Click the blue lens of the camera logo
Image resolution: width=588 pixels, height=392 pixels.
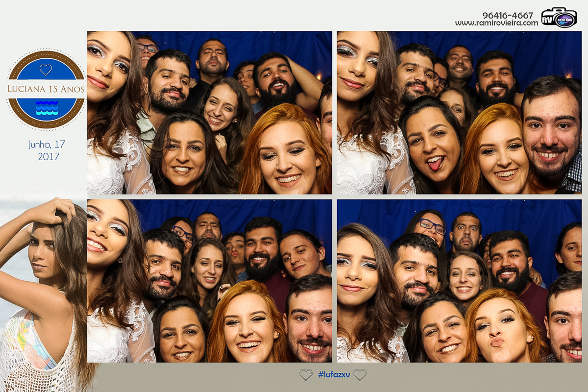(565, 20)
